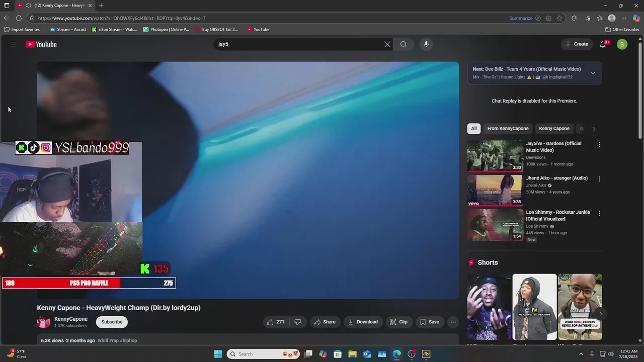Viewport: 644px width, 362px height.
Task: Open Microsoft Store from the taskbar
Action: tap(338, 354)
